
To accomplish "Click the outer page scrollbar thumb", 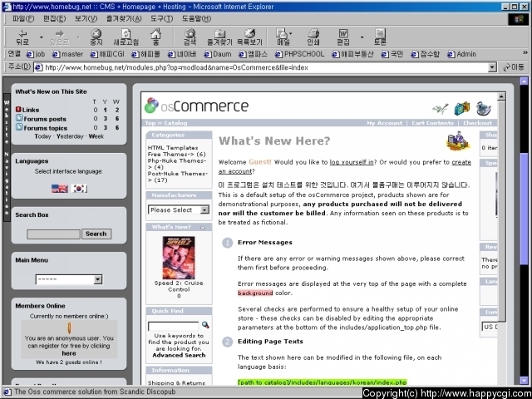I will click(x=525, y=208).
